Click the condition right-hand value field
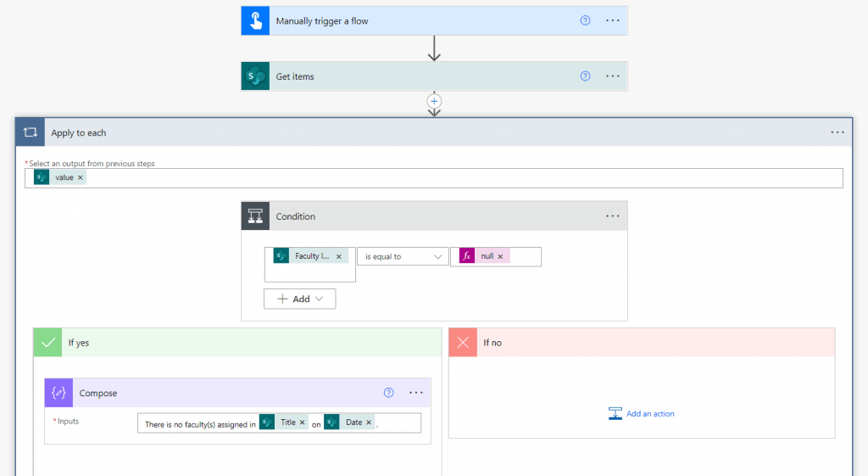Viewport: 868px width, 476px height. pyautogui.click(x=496, y=256)
